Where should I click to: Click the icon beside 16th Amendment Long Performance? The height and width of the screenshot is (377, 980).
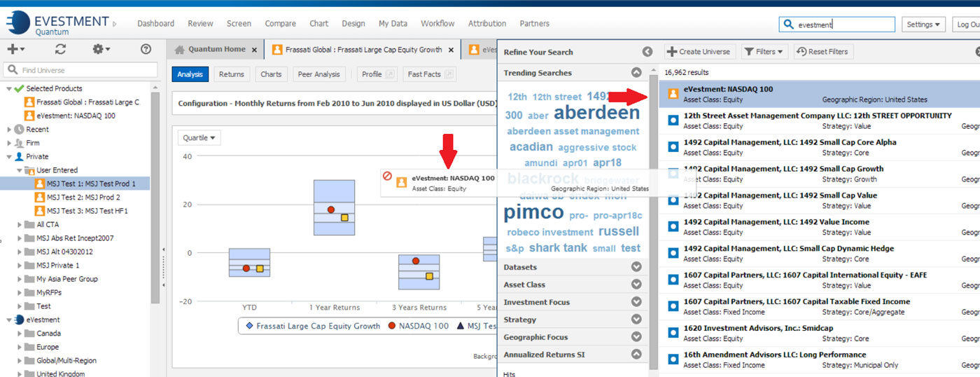(673, 360)
